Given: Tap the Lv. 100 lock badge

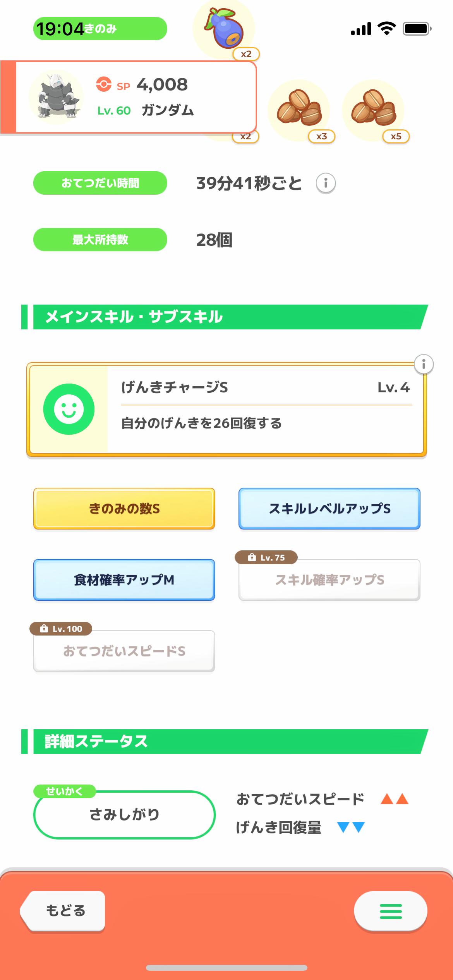Looking at the screenshot, I should (x=61, y=629).
